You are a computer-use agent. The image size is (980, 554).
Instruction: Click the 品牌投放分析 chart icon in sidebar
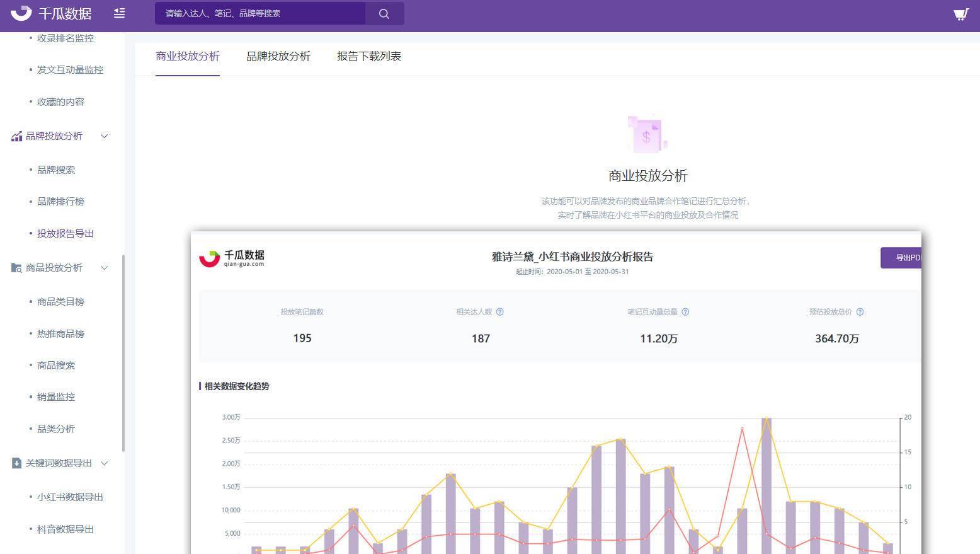pyautogui.click(x=16, y=136)
